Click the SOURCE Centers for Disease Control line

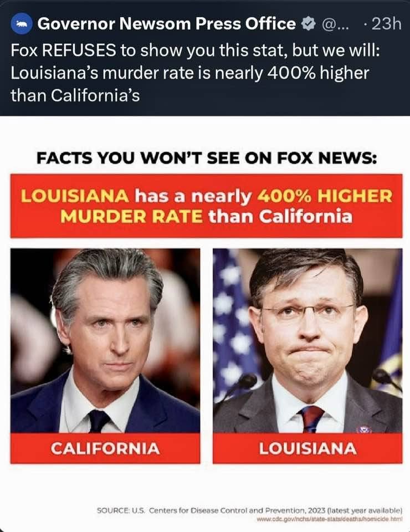249,510
